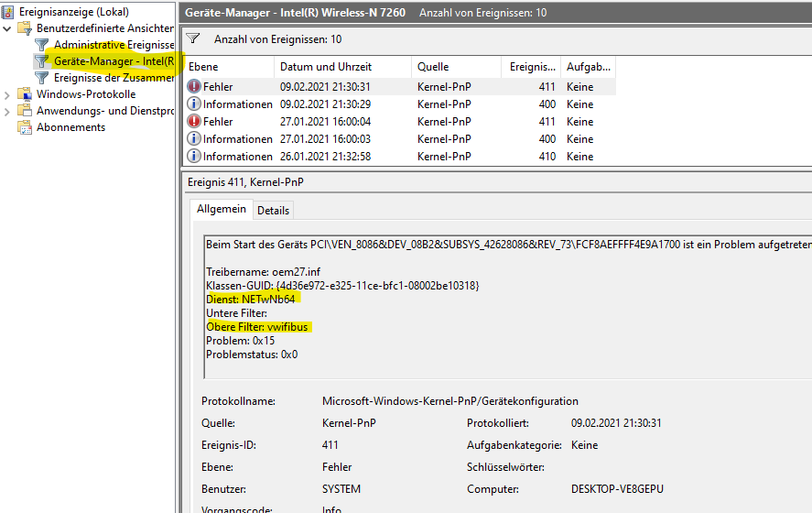Screen dimensions: 812x513
Task: Click the Geräte-Manager view filter icon
Action: pos(41,61)
